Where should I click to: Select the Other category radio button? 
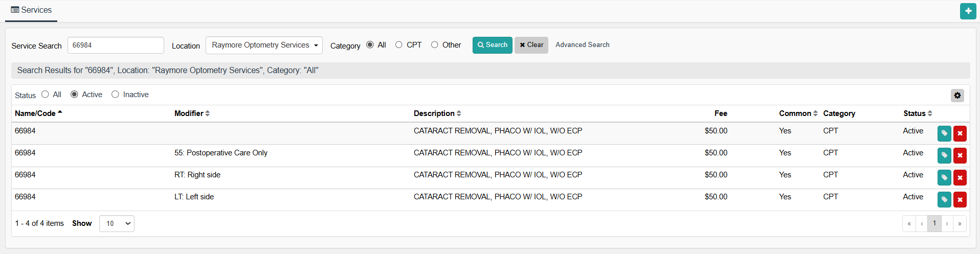click(x=435, y=45)
